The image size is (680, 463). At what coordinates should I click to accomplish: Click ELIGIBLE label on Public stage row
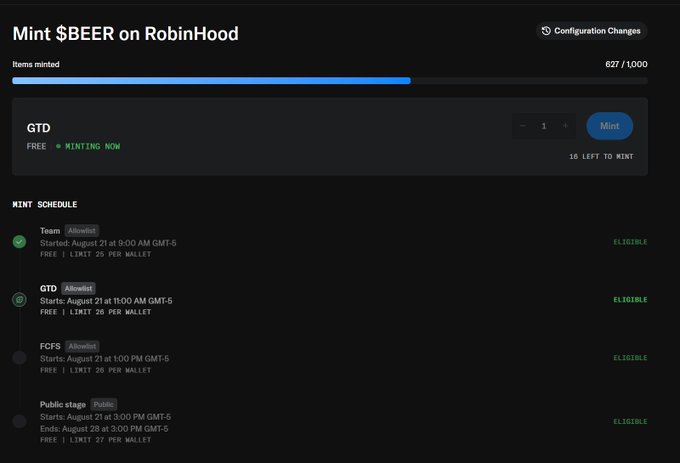[x=630, y=421]
